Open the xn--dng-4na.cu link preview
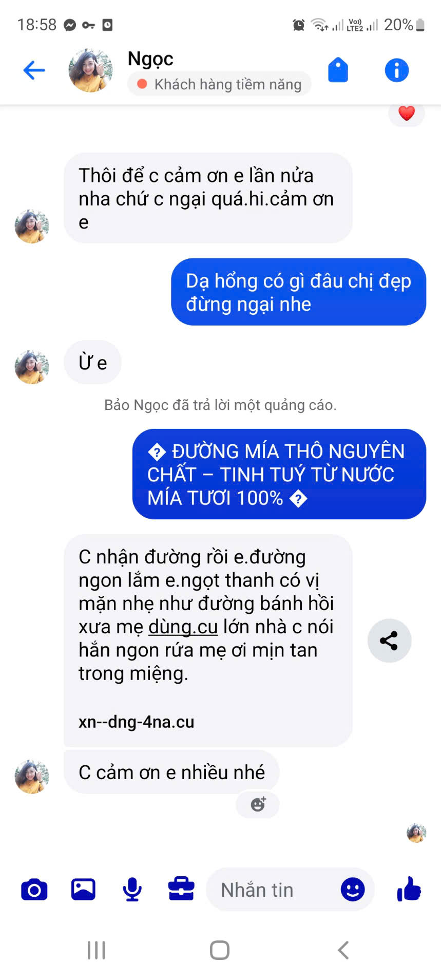The image size is (441, 980). point(137,722)
